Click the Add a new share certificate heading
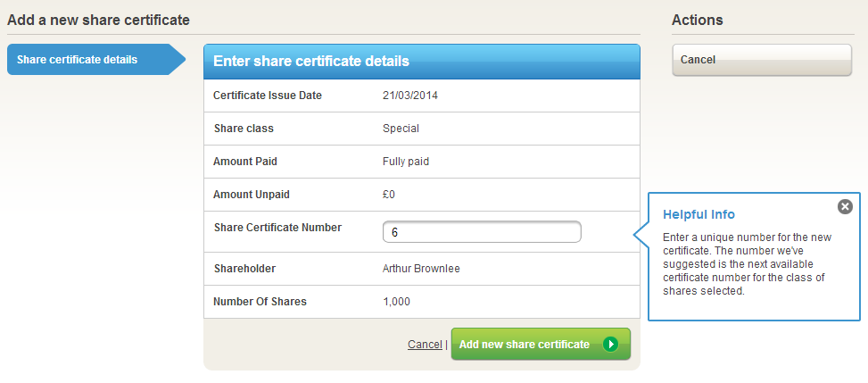Image resolution: width=868 pixels, height=383 pixels. pos(98,20)
